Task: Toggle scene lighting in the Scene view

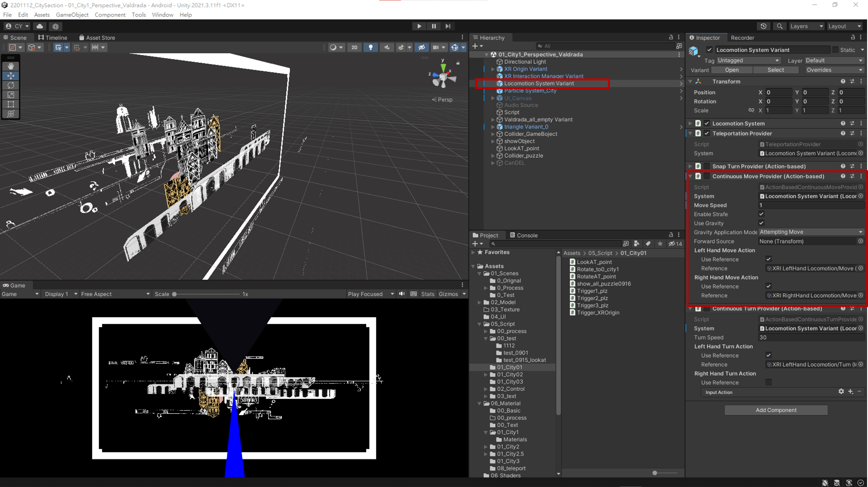Action: [x=371, y=47]
